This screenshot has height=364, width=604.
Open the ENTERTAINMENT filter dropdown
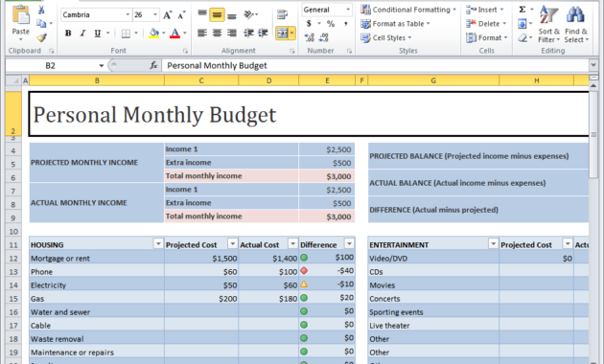click(493, 243)
